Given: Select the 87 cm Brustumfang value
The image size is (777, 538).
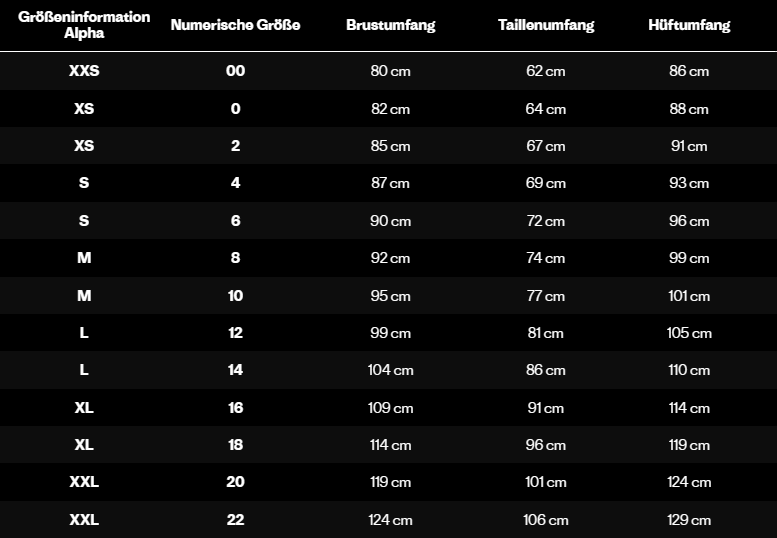Looking at the screenshot, I should pos(390,183).
